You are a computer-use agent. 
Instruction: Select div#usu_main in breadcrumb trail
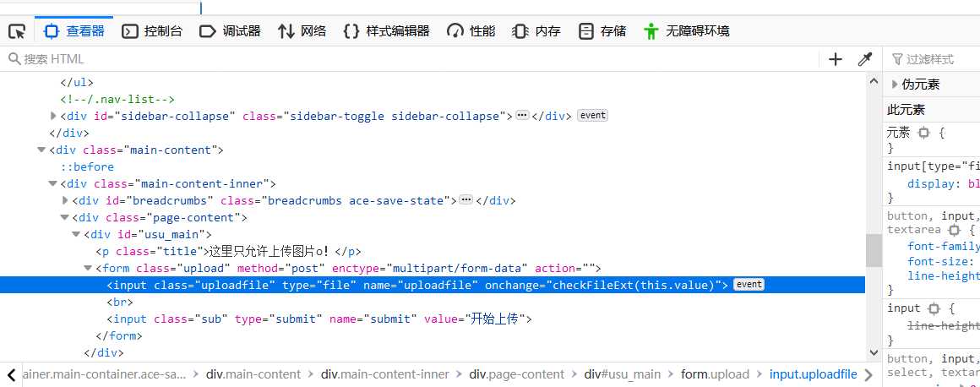pos(623,374)
